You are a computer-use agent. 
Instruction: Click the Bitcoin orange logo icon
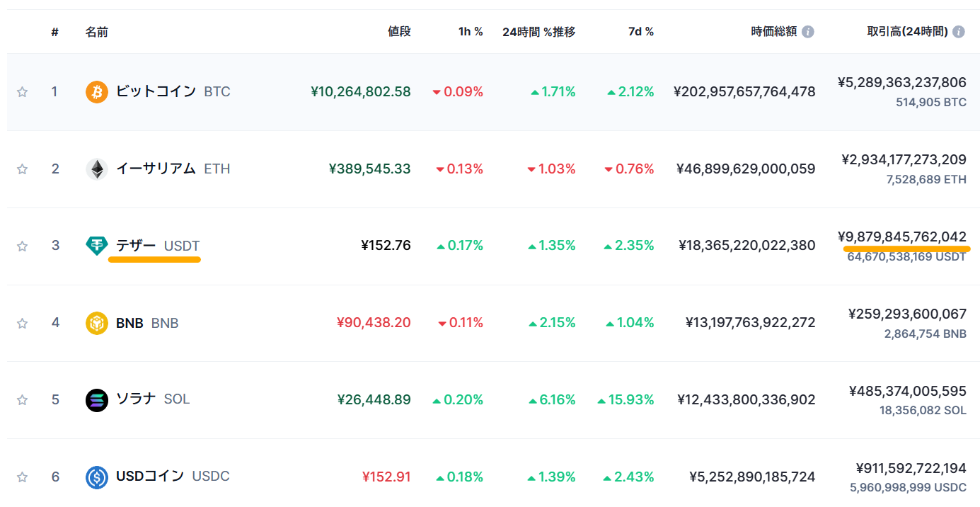coord(97,92)
